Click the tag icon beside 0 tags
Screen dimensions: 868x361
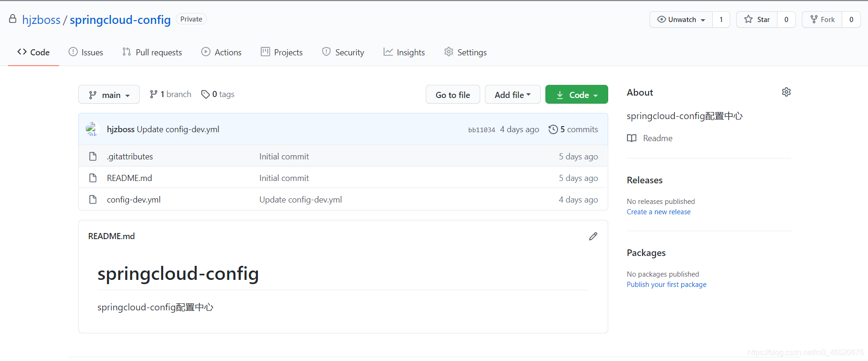[205, 94]
